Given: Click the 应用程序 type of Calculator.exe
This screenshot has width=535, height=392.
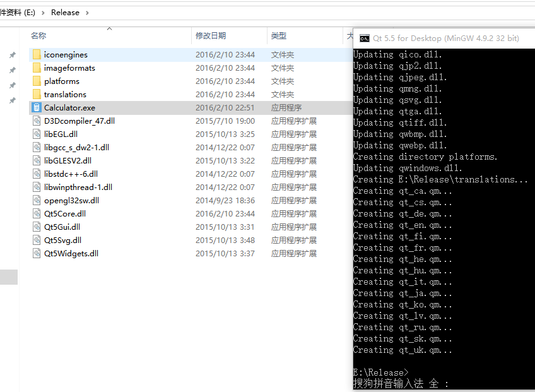Looking at the screenshot, I should coord(286,107).
